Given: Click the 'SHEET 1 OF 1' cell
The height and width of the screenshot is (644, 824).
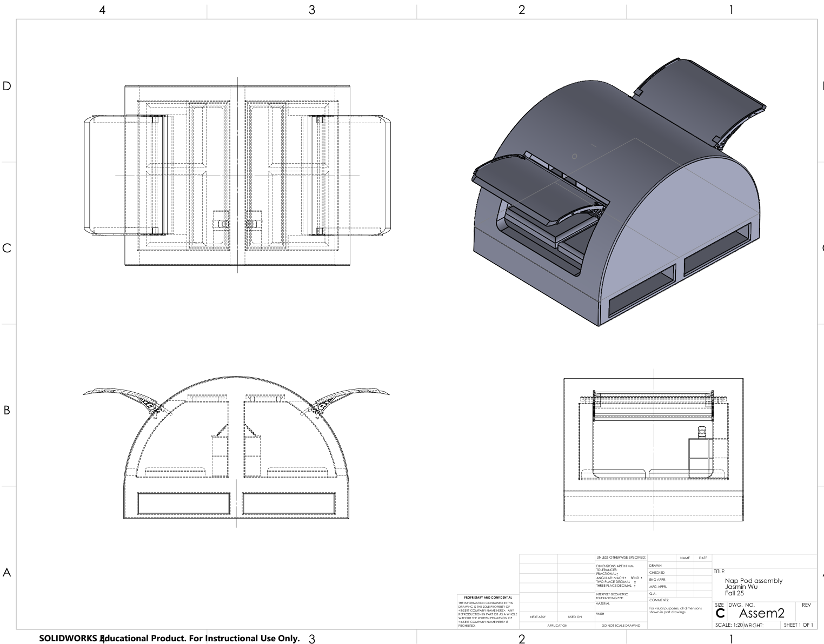Looking at the screenshot, I should click(798, 625).
